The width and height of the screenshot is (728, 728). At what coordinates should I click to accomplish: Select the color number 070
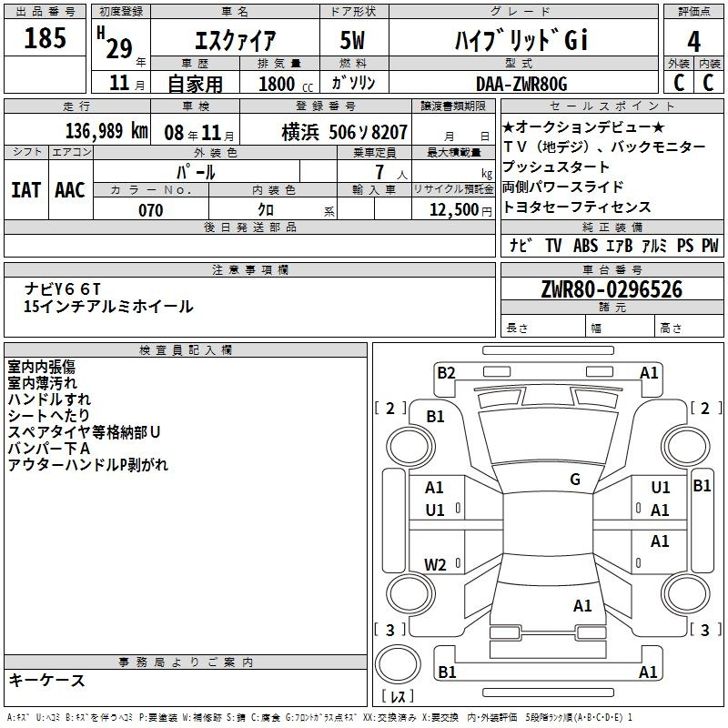150,210
